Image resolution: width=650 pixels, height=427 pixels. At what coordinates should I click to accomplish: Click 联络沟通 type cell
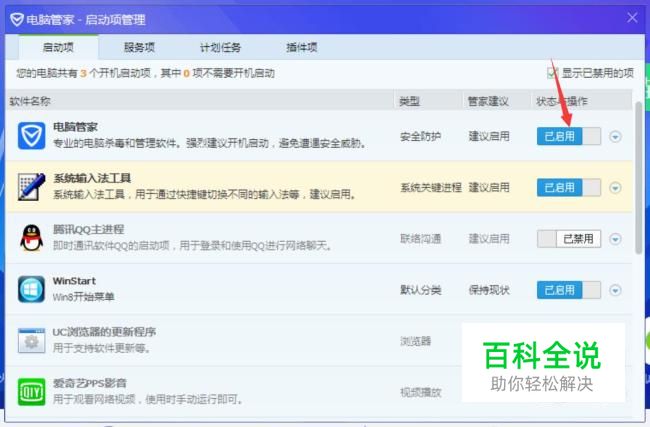coord(420,239)
